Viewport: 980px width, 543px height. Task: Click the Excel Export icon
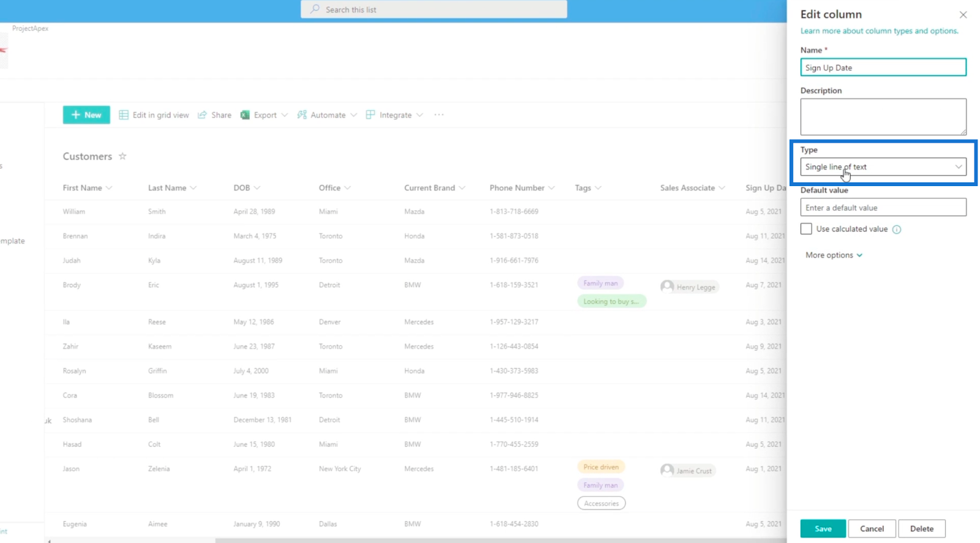245,115
